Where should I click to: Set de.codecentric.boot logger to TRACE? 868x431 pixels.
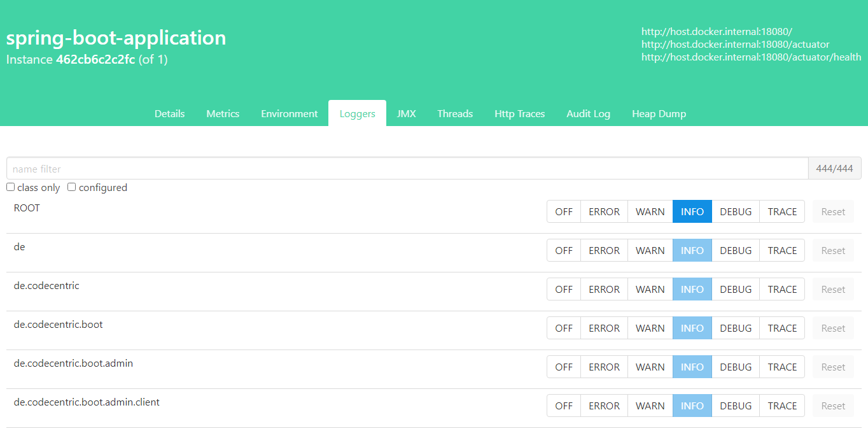click(782, 328)
